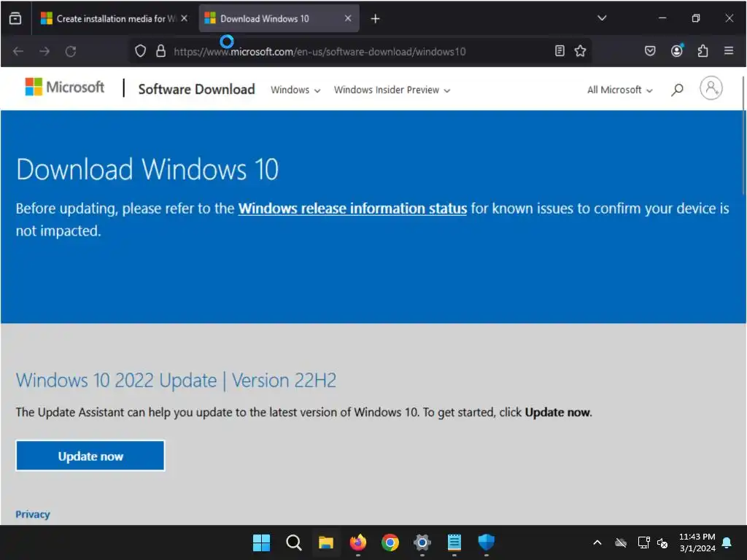Click the site security padlock icon
747x560 pixels.
[x=161, y=51]
